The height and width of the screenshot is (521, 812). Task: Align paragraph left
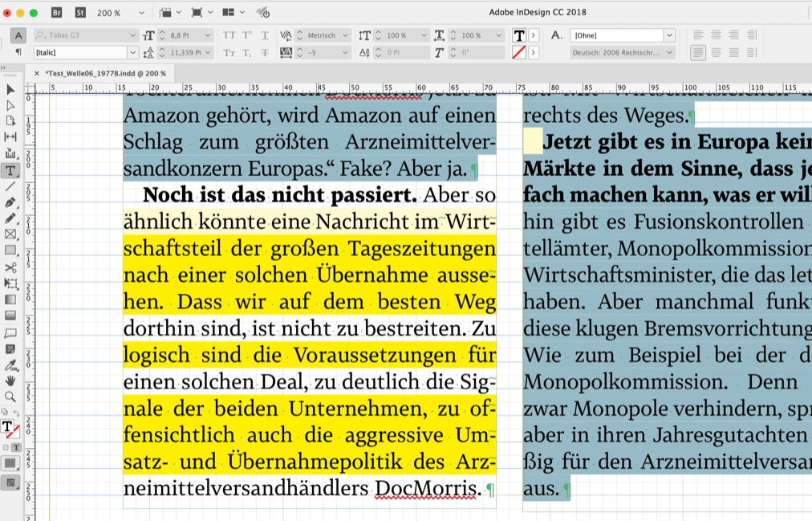point(698,35)
